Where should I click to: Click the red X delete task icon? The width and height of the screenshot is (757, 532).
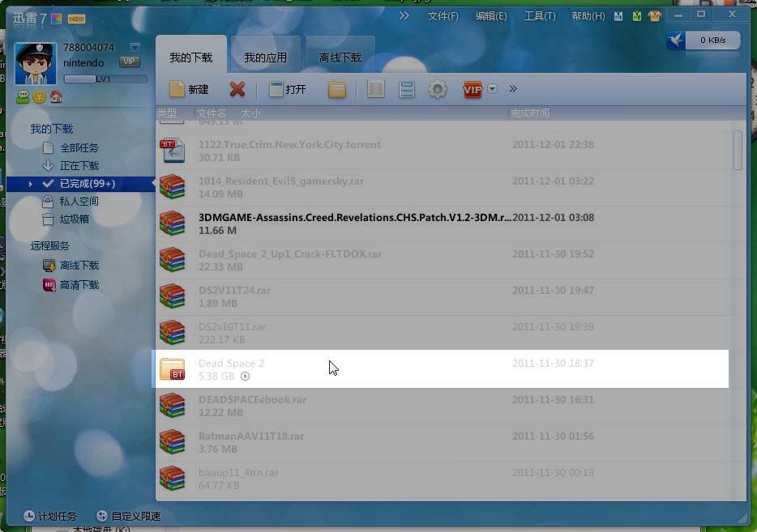pos(237,89)
